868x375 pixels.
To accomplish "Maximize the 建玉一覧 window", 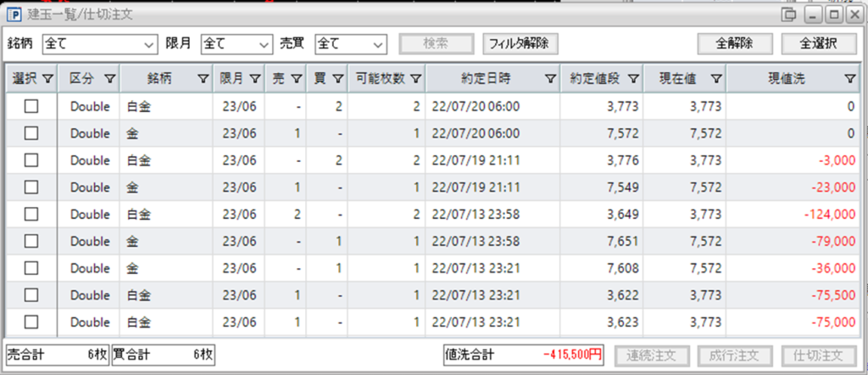I will (833, 14).
